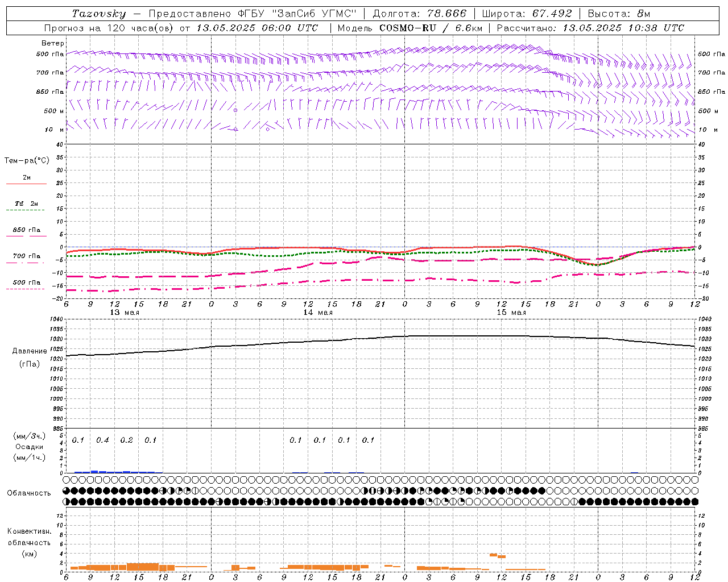The height and width of the screenshot is (582, 728).
Task: Click the (мм/1ч.) precipitation unit label
Action: click(30, 458)
